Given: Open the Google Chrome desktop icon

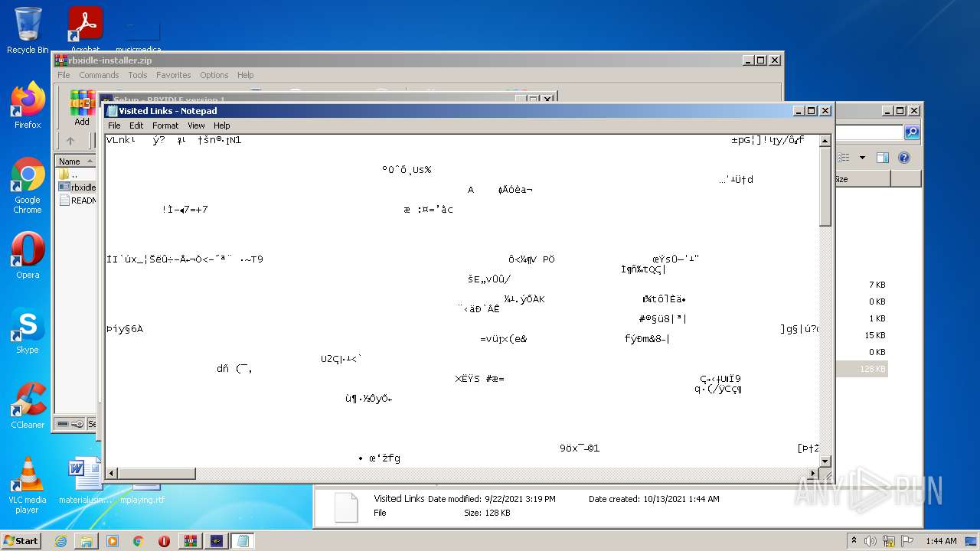Looking at the screenshot, I should (28, 185).
